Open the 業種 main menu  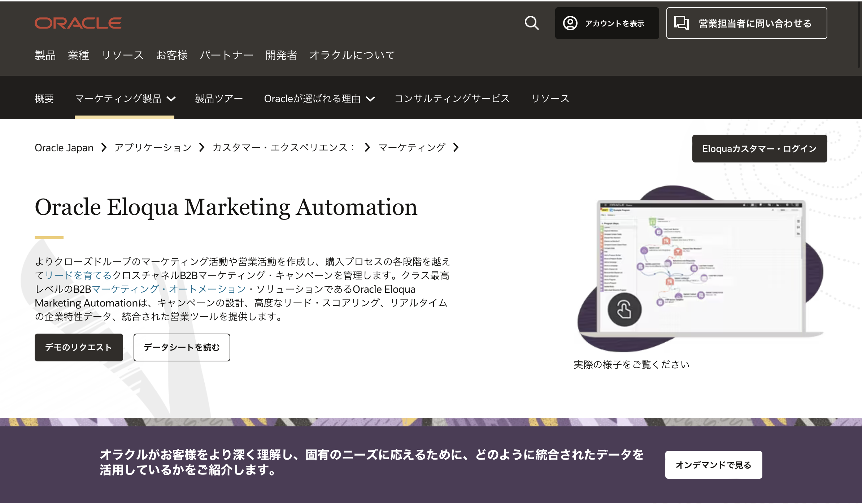pyautogui.click(x=78, y=55)
